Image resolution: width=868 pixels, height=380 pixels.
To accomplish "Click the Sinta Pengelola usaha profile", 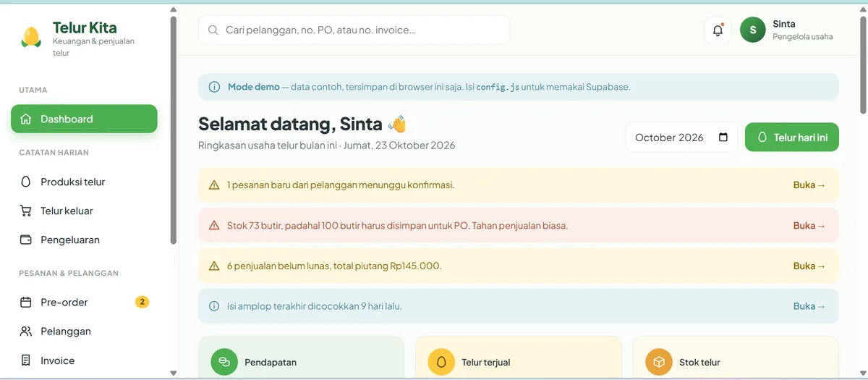I will [787, 30].
